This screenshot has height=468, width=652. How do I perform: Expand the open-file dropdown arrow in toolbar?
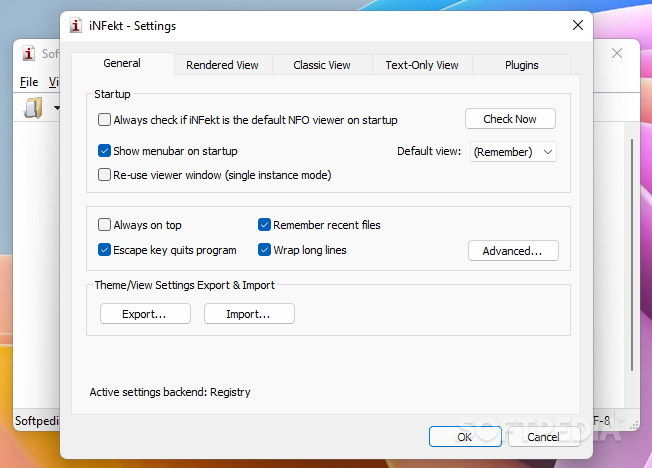(57, 108)
